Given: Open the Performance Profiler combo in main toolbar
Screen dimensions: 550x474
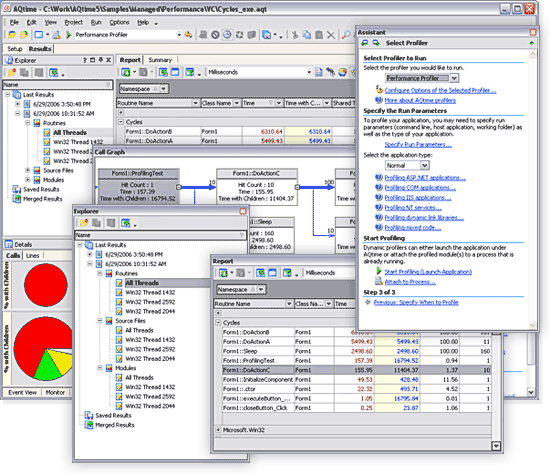Looking at the screenshot, I should [179, 35].
